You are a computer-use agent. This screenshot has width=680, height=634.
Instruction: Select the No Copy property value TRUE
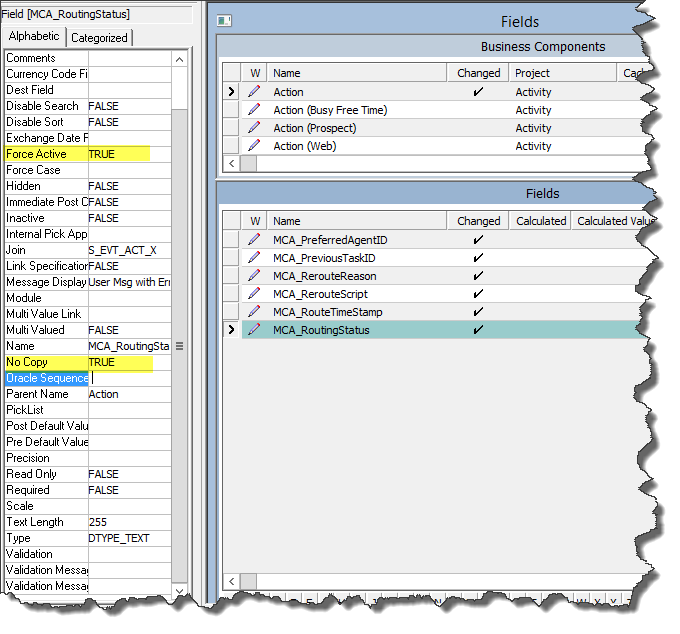[130, 362]
